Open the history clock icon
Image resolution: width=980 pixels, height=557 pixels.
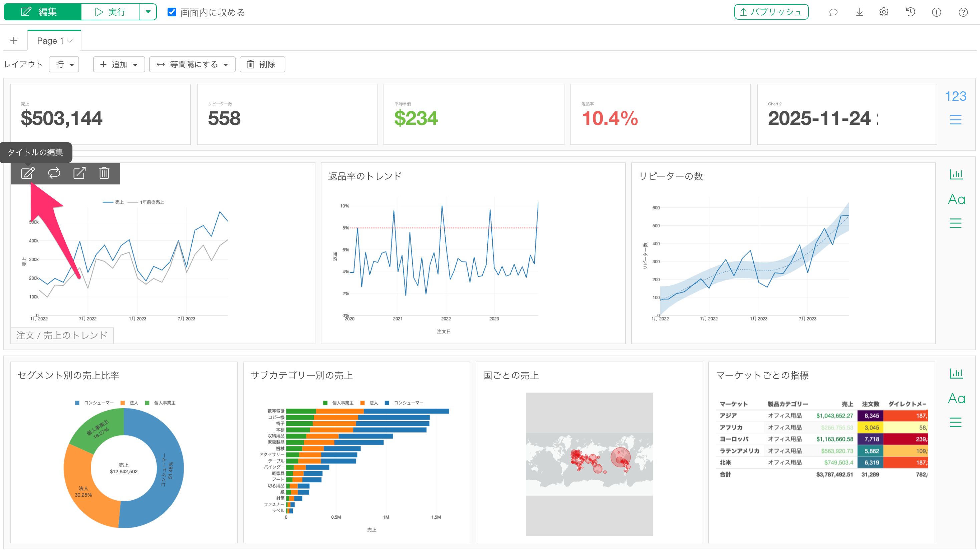pyautogui.click(x=910, y=12)
